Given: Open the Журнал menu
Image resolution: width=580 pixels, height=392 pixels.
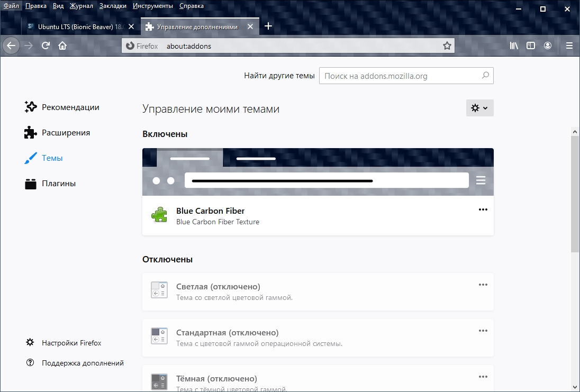Looking at the screenshot, I should pos(81,6).
